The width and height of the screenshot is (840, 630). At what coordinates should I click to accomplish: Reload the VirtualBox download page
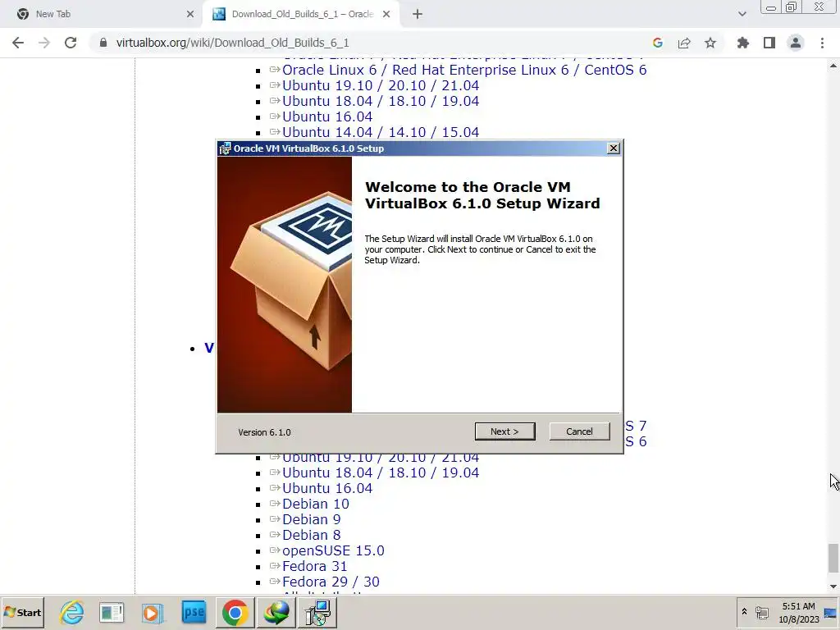71,43
